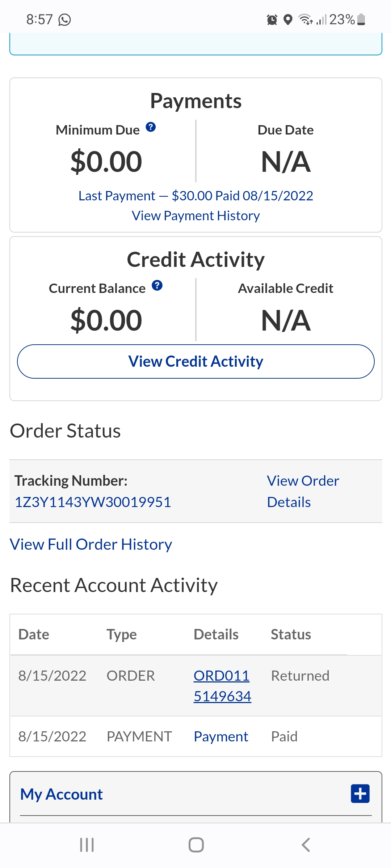391x868 pixels.
Task: Tap the WhatsApp notification icon
Action: point(65,20)
